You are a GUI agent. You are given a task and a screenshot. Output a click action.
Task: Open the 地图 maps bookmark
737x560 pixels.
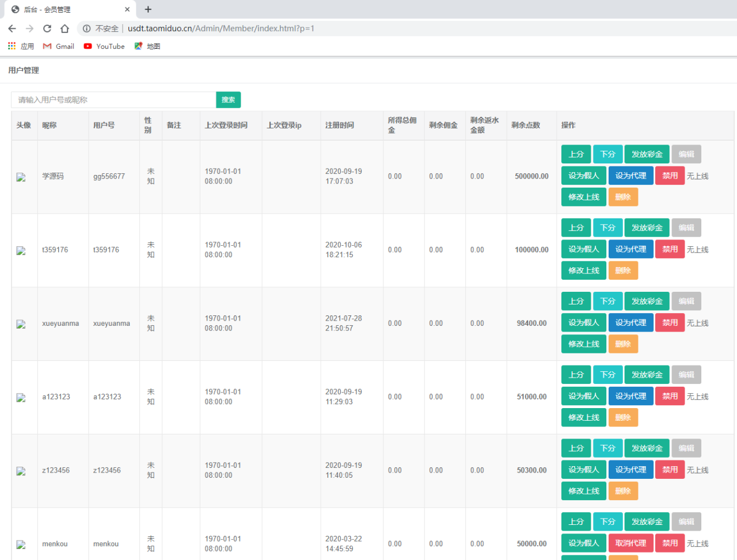coord(147,46)
